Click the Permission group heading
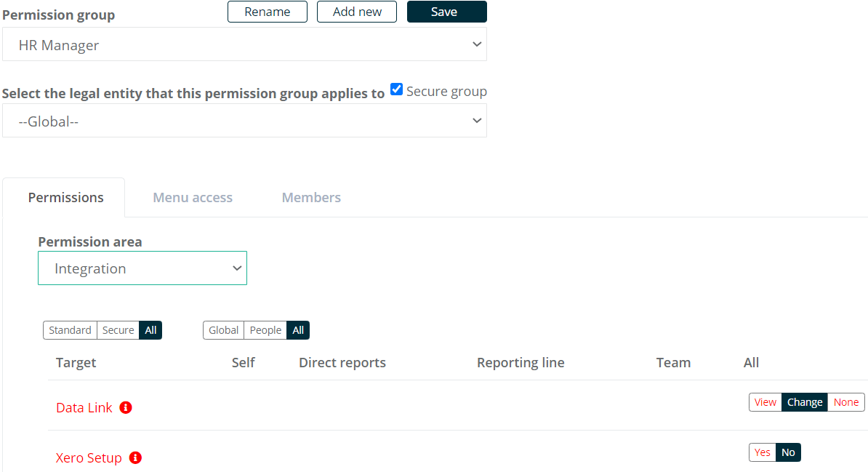 (59, 15)
